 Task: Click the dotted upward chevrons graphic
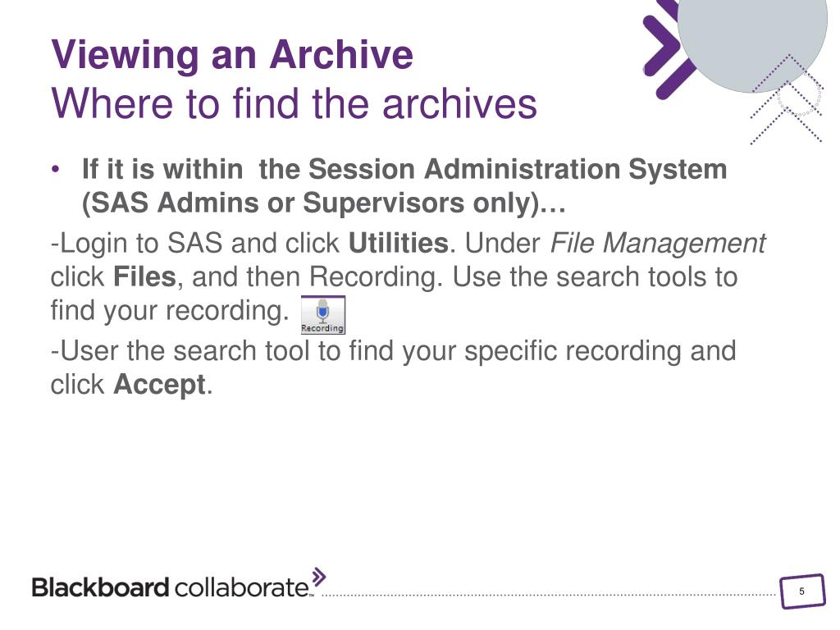coord(787,101)
